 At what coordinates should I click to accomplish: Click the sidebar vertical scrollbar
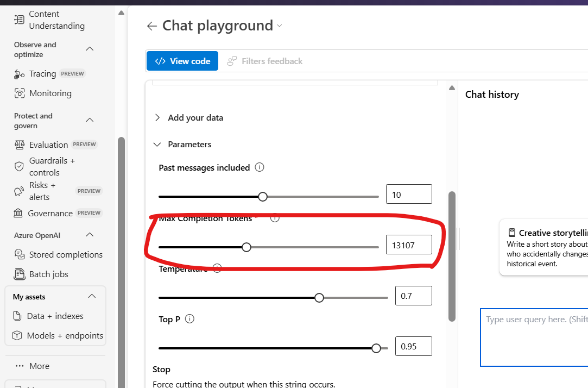[121, 262]
